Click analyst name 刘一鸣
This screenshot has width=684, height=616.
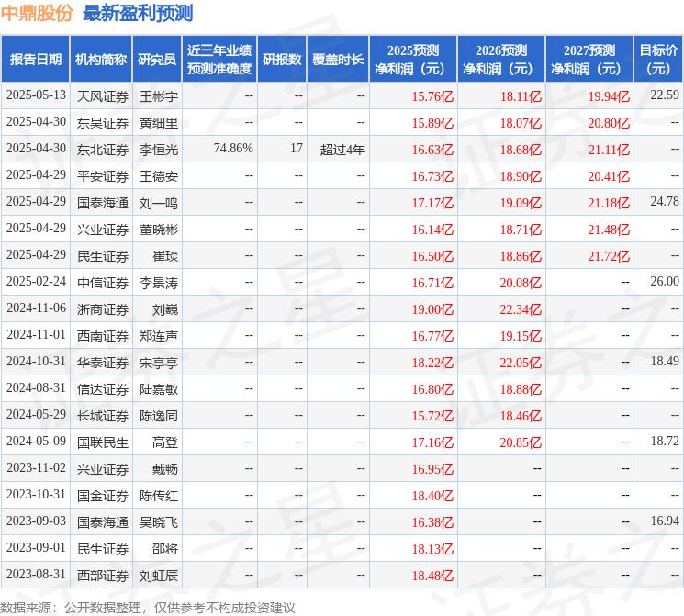(x=158, y=203)
